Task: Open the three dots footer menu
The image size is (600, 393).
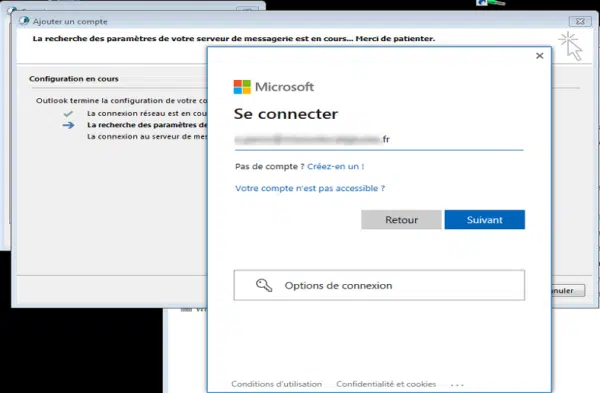Action: point(457,385)
